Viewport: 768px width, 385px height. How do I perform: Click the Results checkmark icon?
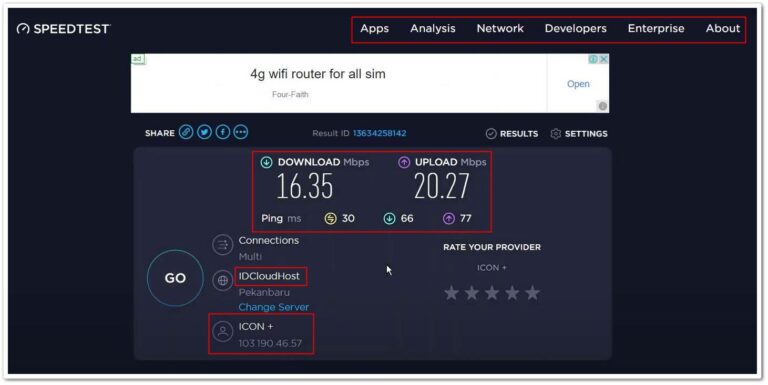point(491,134)
